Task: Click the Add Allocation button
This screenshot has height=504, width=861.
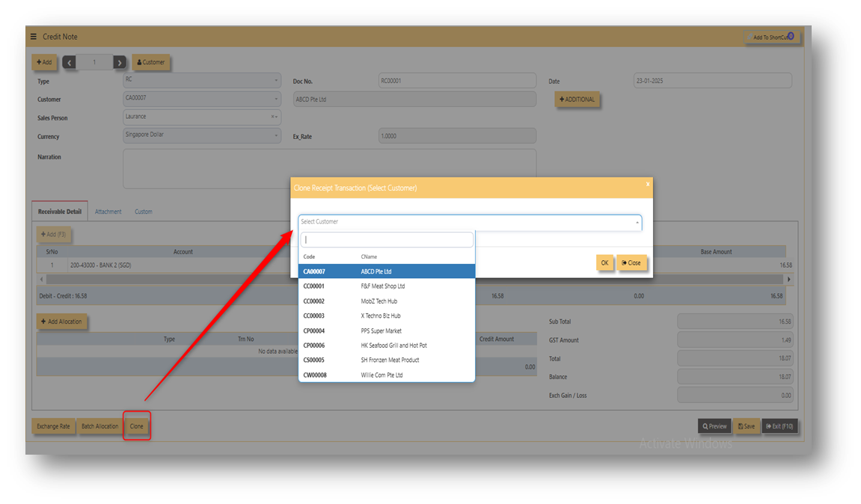Action: pyautogui.click(x=61, y=322)
